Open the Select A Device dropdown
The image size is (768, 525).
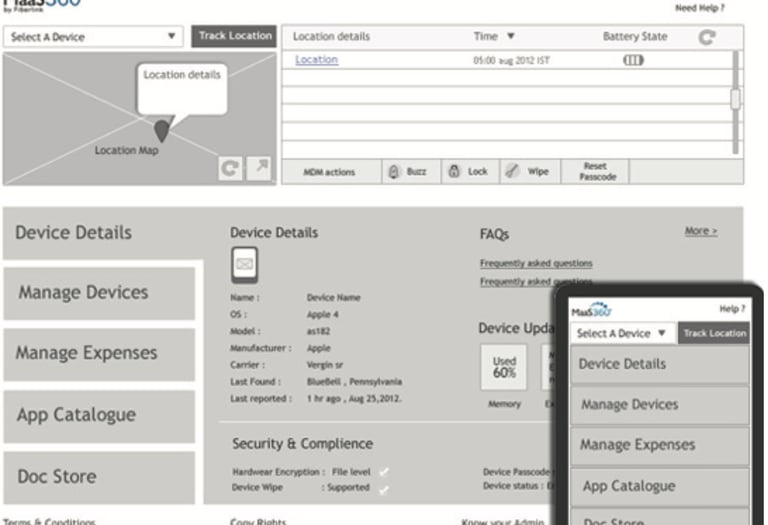(x=93, y=37)
